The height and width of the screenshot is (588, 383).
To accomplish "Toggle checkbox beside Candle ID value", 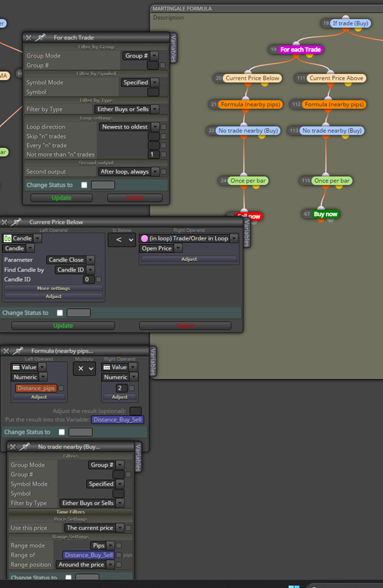I will click(x=99, y=279).
